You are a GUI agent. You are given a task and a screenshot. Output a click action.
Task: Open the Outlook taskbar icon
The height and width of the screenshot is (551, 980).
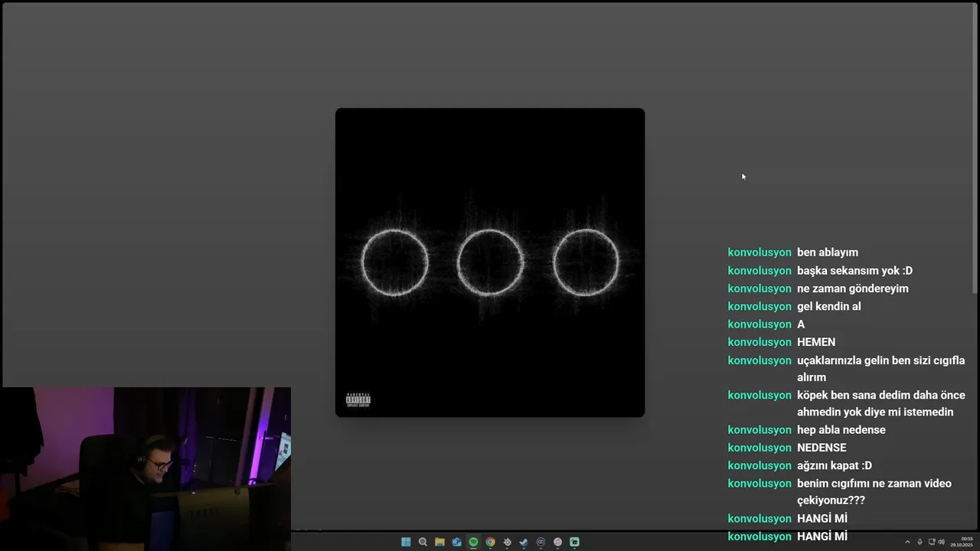[x=456, y=542]
